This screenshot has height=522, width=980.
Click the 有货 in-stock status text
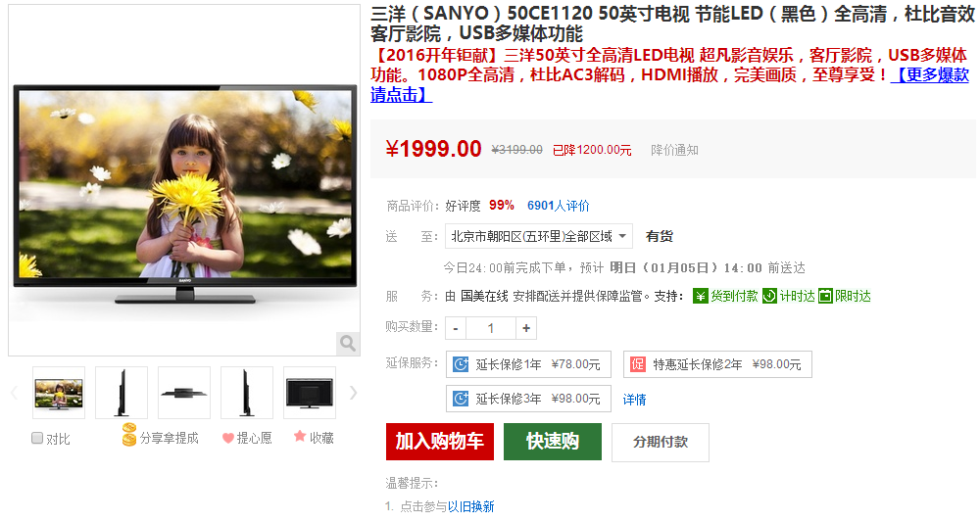(660, 236)
